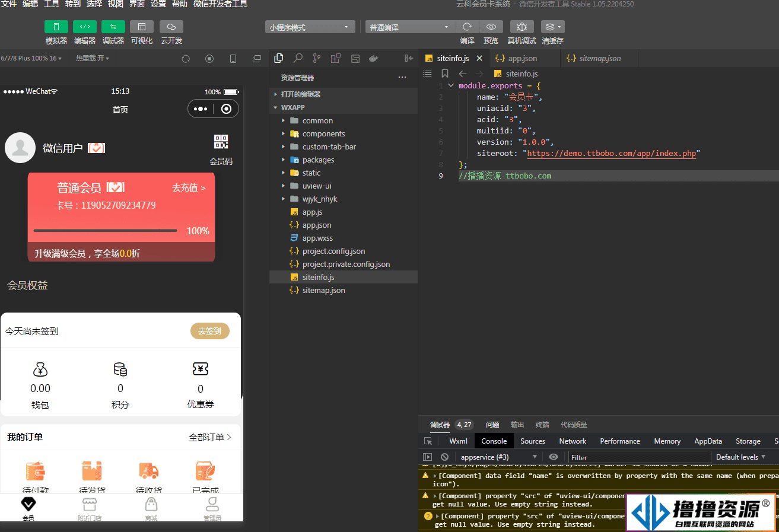This screenshot has width=779, height=532.
Task: Open the file explorer icon
Action: click(279, 58)
